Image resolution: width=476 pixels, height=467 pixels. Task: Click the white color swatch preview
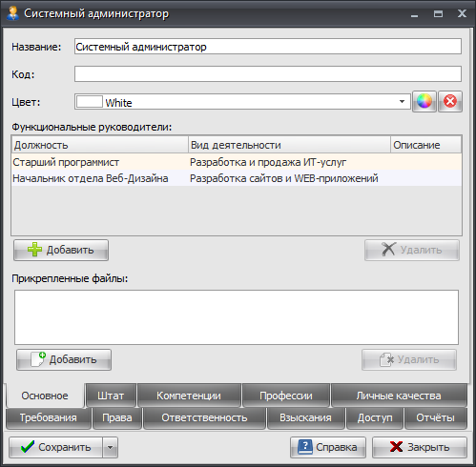pos(90,102)
